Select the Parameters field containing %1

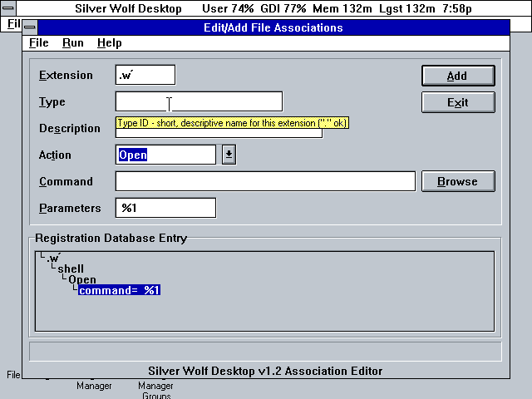click(x=165, y=208)
